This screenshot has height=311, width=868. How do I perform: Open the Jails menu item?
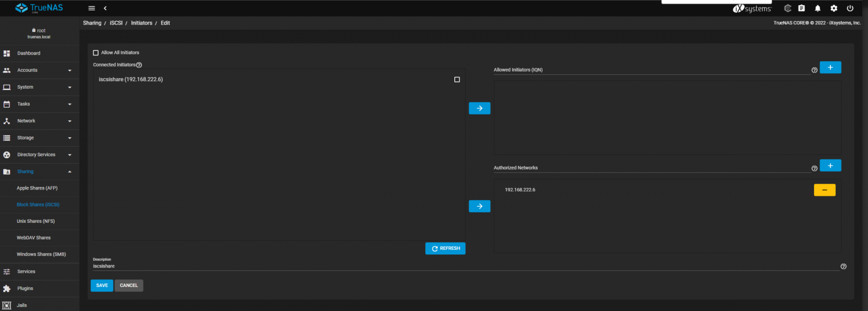(x=22, y=306)
